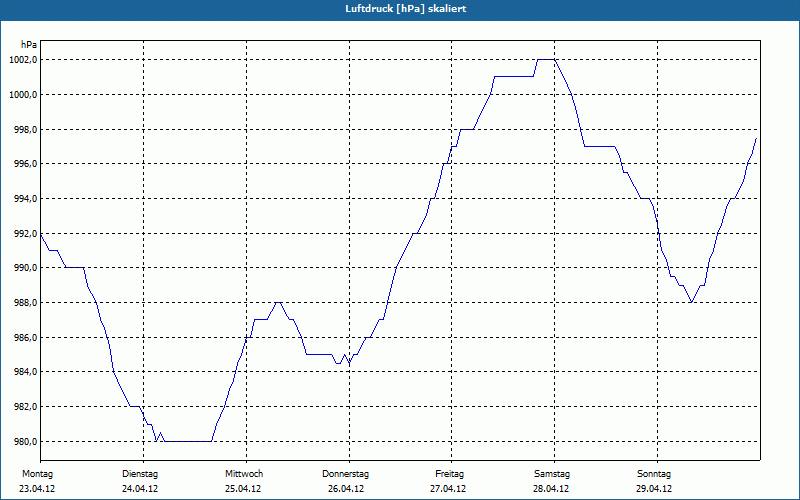The width and height of the screenshot is (800, 500).
Task: Click the 'Donnerstag' day label
Action: point(345,474)
